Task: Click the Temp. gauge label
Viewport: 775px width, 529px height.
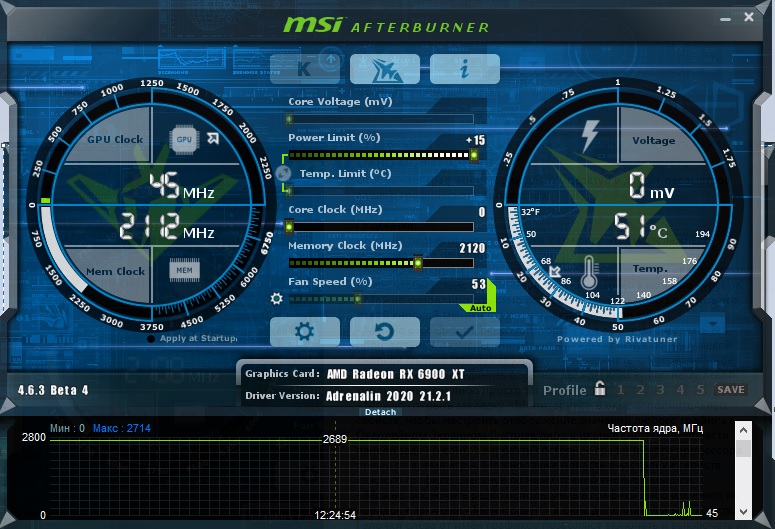Action: click(x=650, y=269)
